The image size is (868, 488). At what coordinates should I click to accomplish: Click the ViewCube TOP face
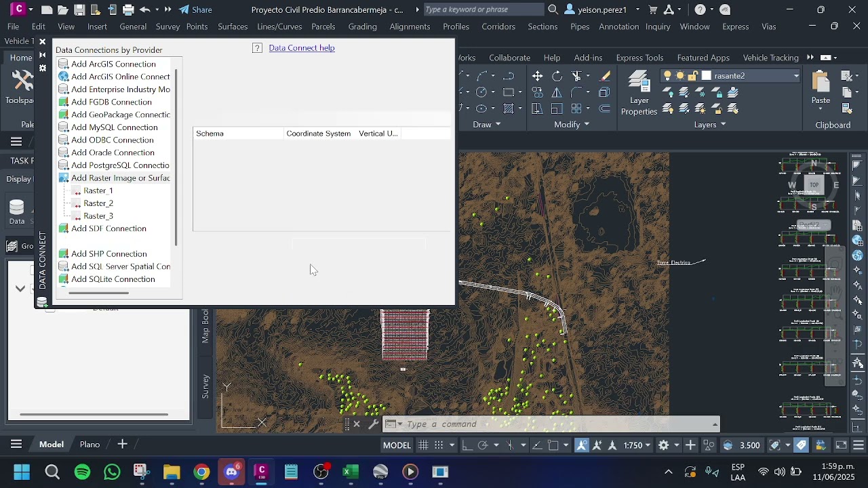coord(814,184)
